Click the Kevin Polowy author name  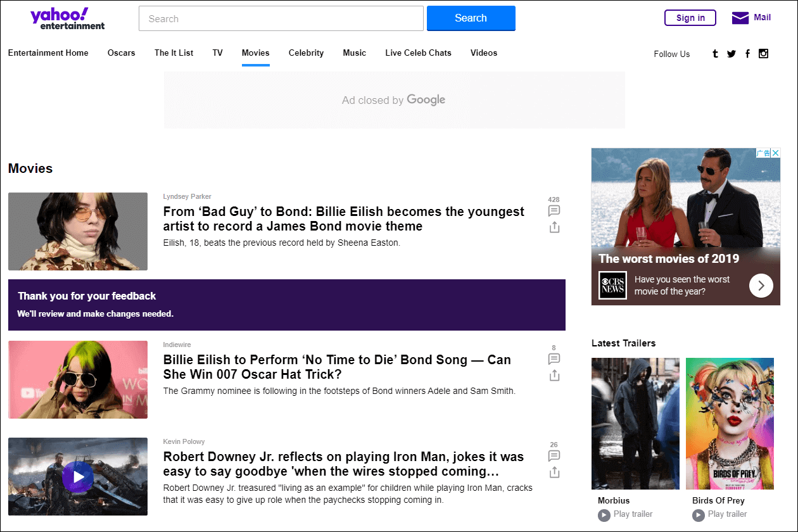(x=184, y=442)
